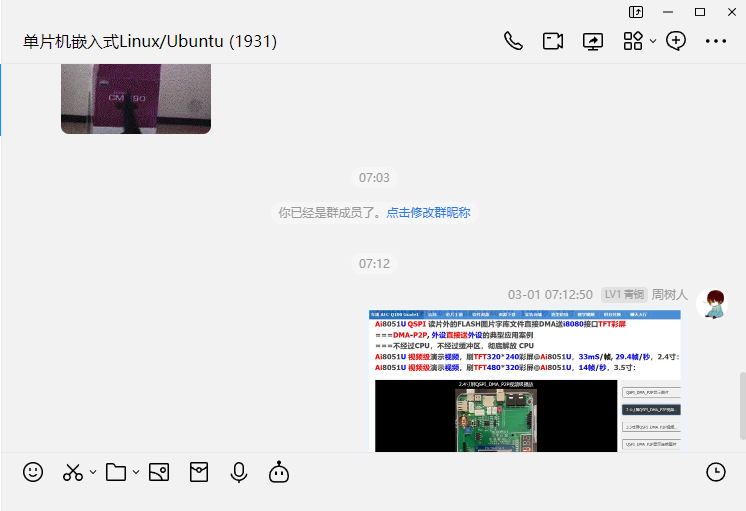Minimize the chat window
The image size is (746, 511).
(668, 12)
